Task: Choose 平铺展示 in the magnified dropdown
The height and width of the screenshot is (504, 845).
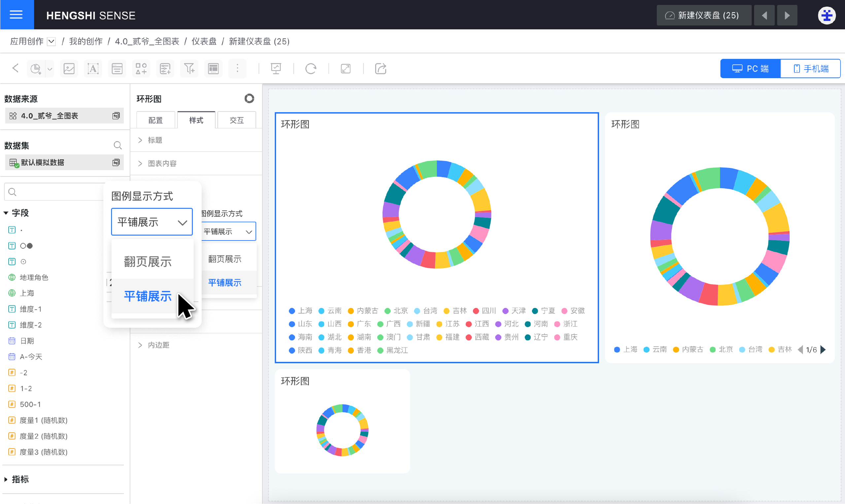Action: pos(152,296)
